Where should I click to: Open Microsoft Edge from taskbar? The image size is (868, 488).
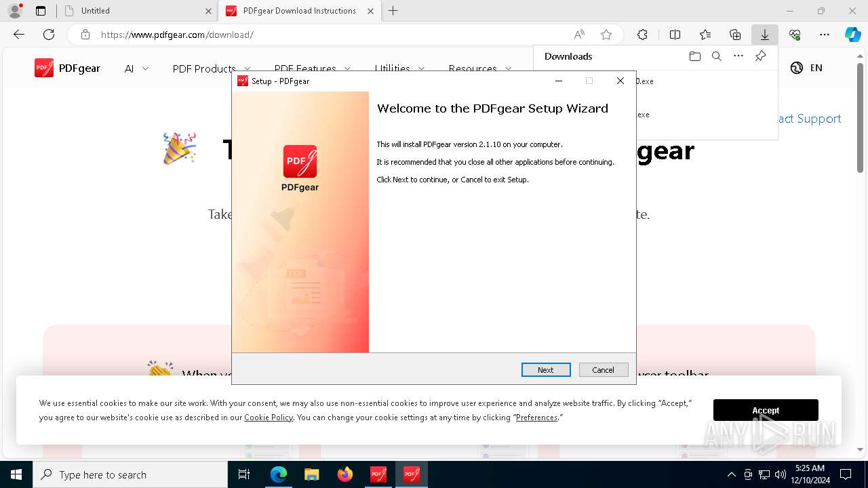[x=279, y=474]
